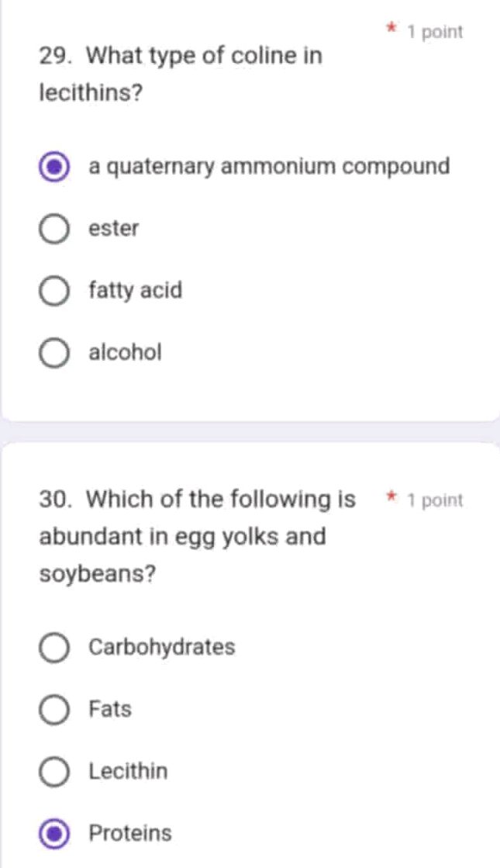This screenshot has height=868, width=500.
Task: Click the '1 point' label of question 29
Action: click(x=435, y=32)
